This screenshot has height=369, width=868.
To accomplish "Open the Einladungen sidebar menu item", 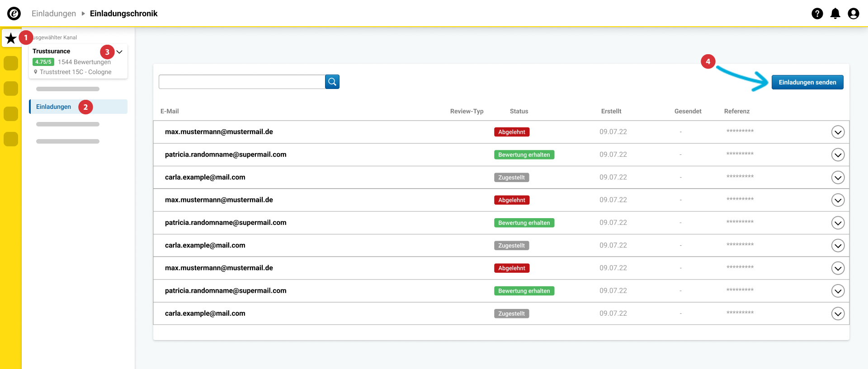I will [78, 107].
